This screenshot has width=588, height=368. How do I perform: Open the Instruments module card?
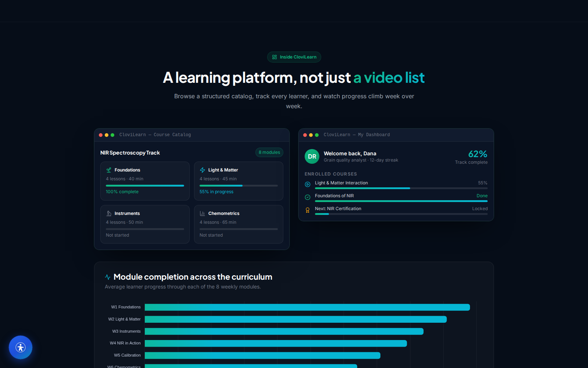click(145, 224)
